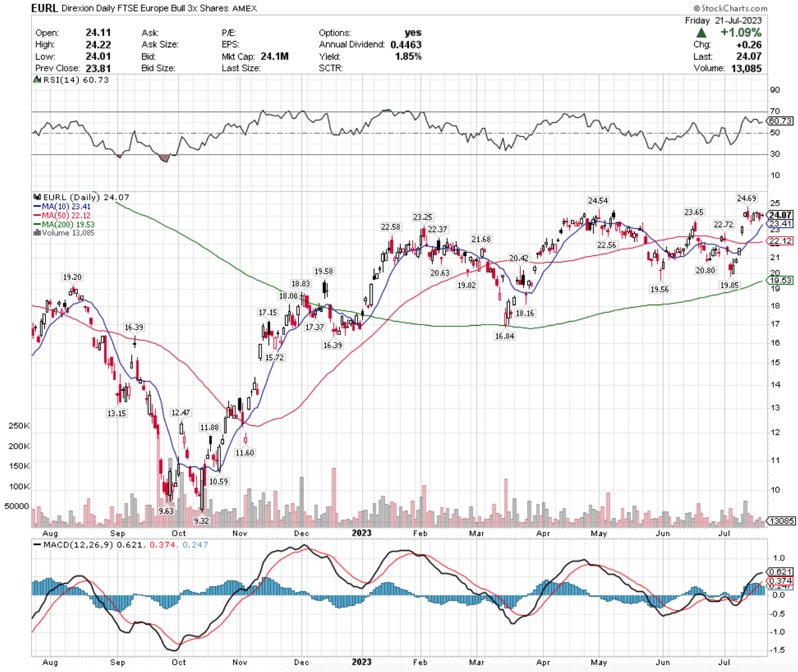Click the Low 24.01 value

click(x=98, y=57)
